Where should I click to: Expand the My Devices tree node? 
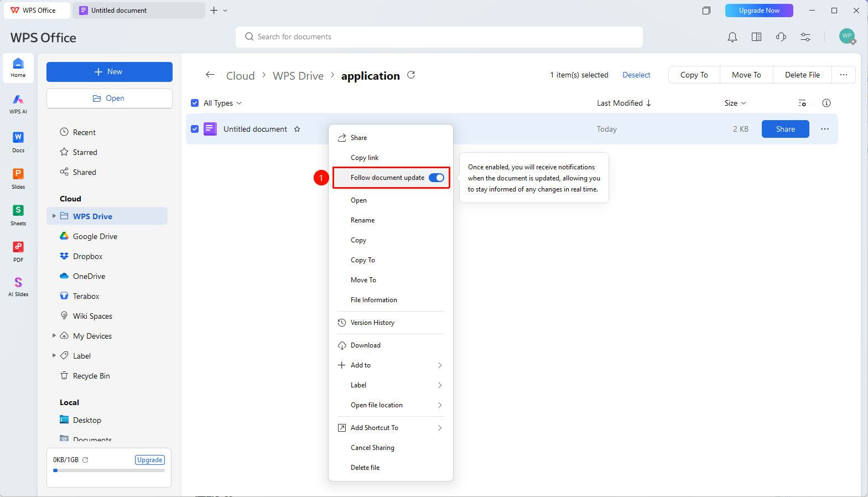54,335
